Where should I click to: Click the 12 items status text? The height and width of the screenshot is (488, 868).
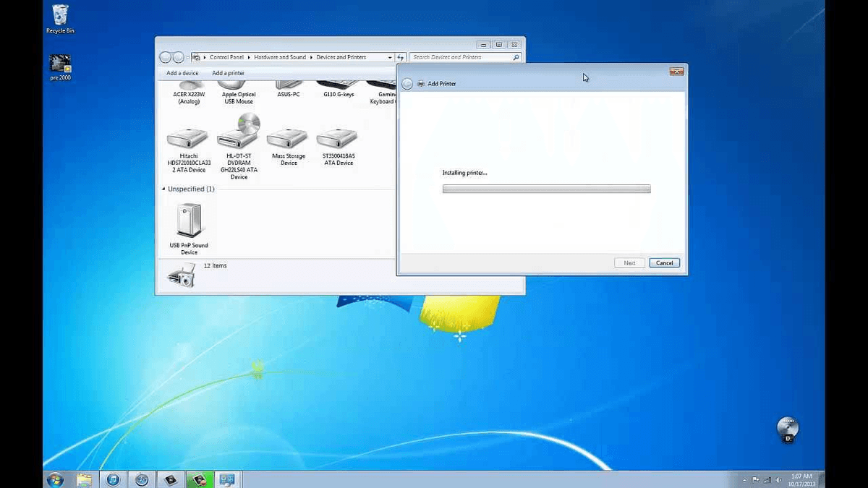(x=215, y=266)
